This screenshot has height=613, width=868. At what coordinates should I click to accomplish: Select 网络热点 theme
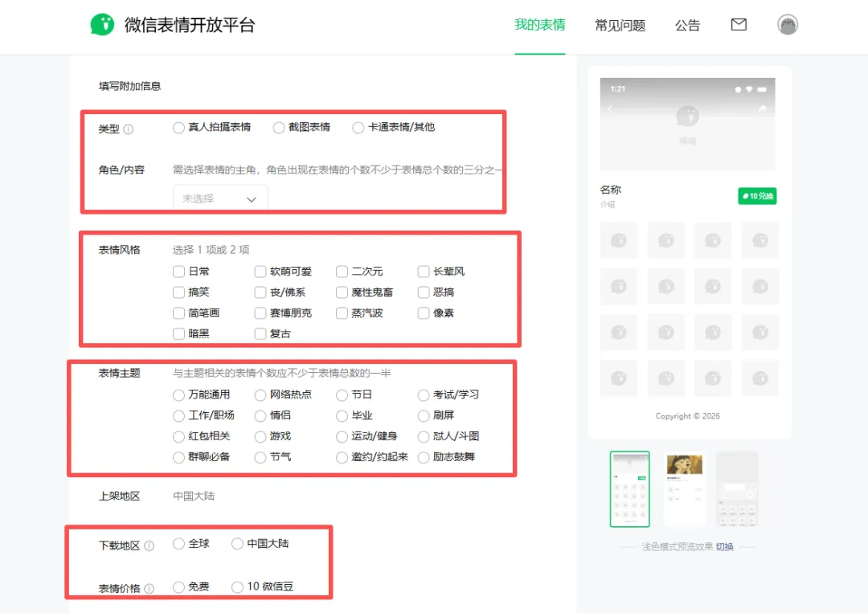click(x=260, y=395)
